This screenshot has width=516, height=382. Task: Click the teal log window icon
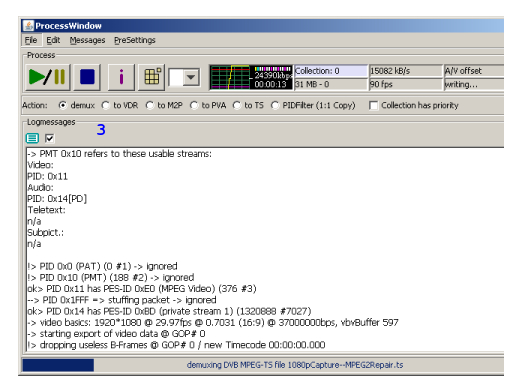point(32,138)
